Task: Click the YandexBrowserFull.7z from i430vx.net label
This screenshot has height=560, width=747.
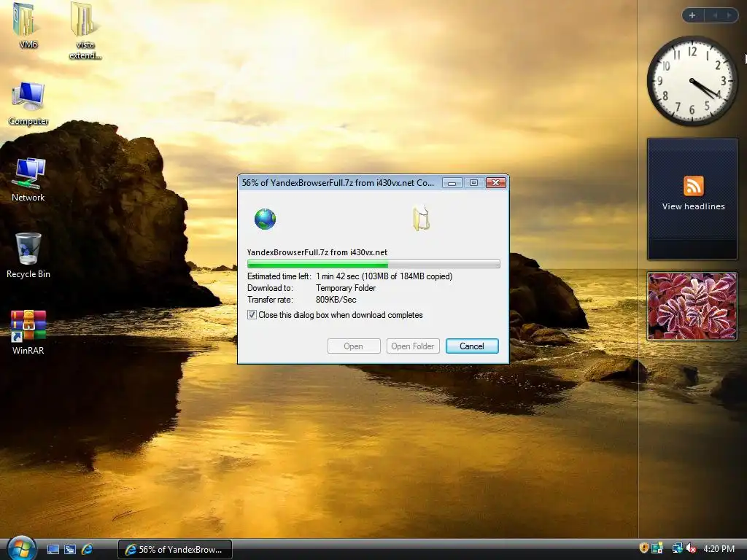Action: [x=317, y=252]
